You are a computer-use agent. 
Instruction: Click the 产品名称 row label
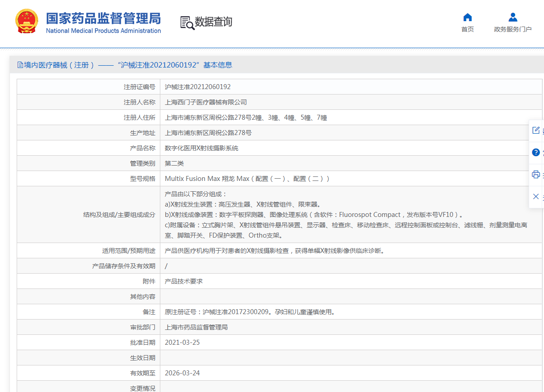143,148
